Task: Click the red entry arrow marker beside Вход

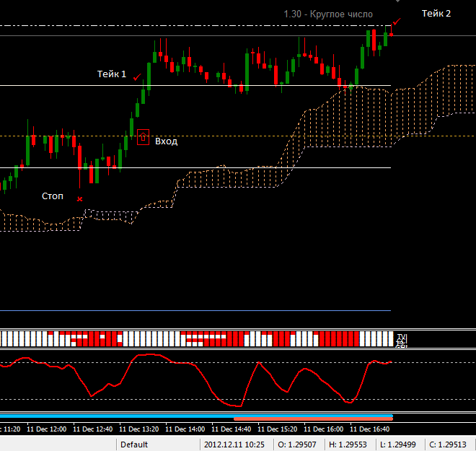Action: tap(143, 137)
